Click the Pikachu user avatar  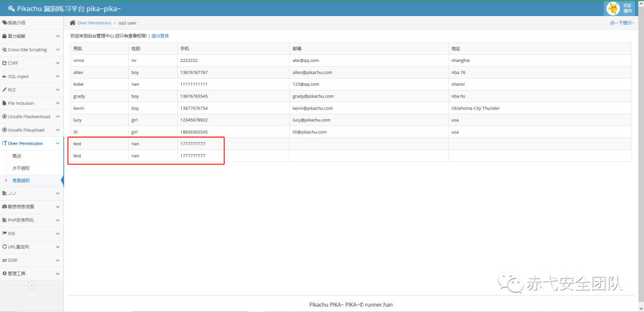pyautogui.click(x=613, y=8)
